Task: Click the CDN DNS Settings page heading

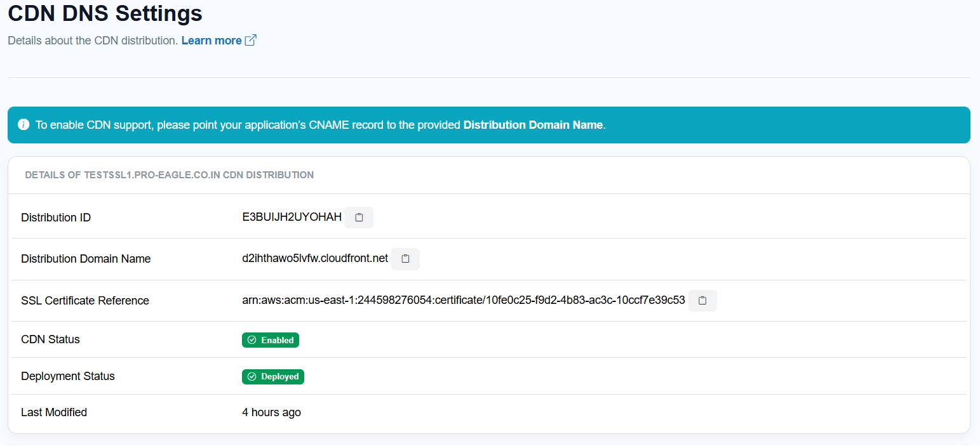Action: (105, 13)
